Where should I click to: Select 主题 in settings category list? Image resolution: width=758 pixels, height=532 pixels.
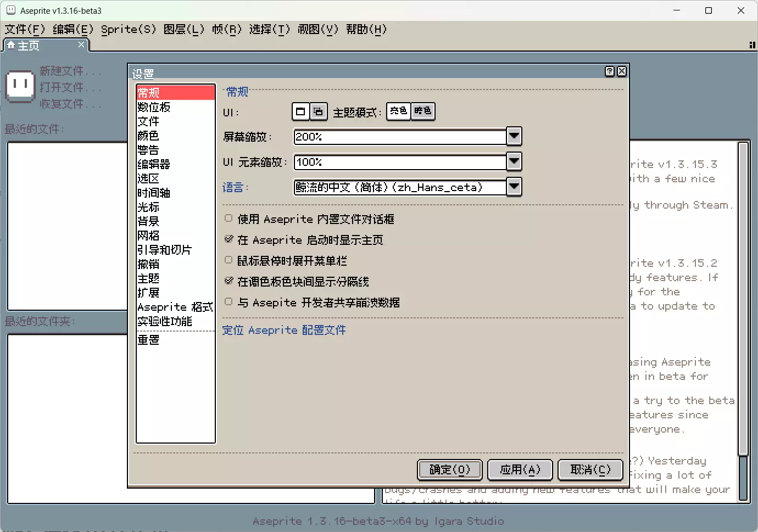176,278
